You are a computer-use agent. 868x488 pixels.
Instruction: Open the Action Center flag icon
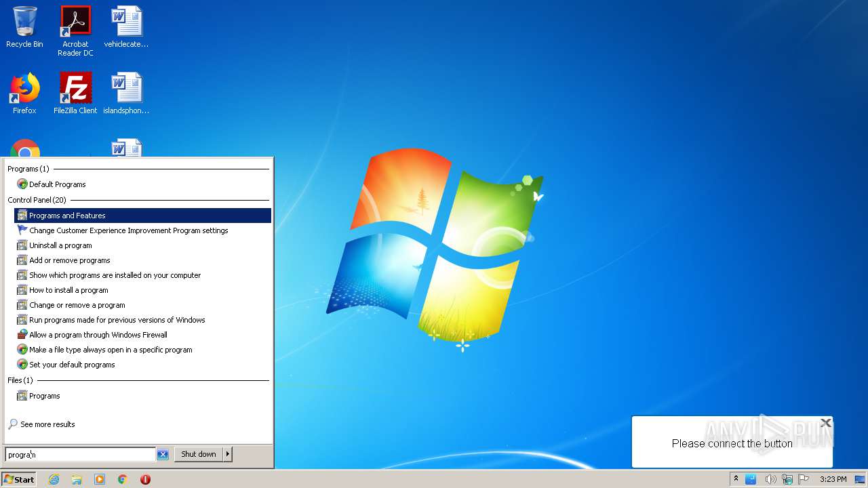click(804, 479)
